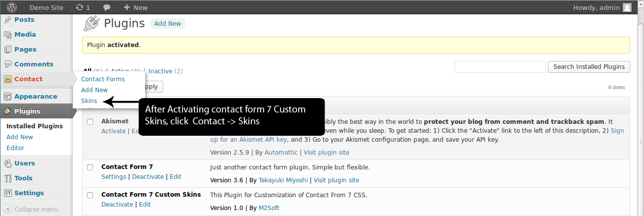This screenshot has width=644, height=216.
Task: Select Skins in Contact flyout
Action: pos(89,101)
